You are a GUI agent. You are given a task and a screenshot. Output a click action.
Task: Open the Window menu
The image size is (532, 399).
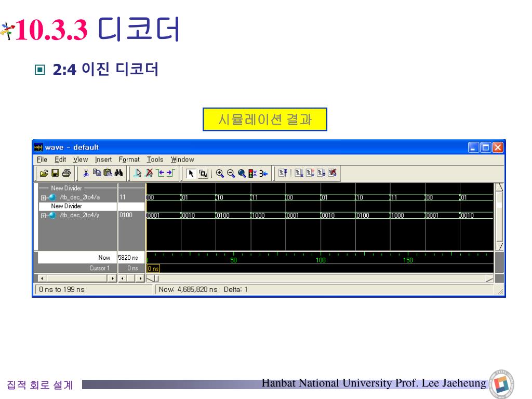click(182, 159)
